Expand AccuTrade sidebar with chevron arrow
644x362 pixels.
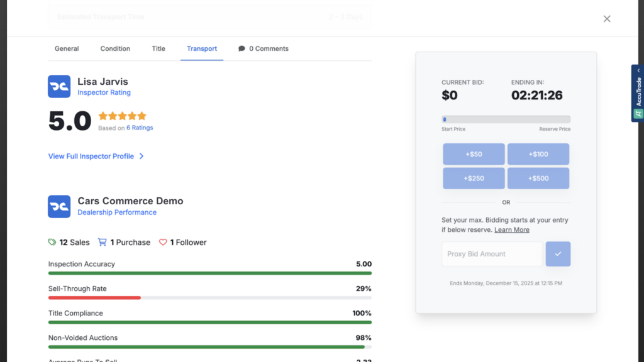(639, 70)
